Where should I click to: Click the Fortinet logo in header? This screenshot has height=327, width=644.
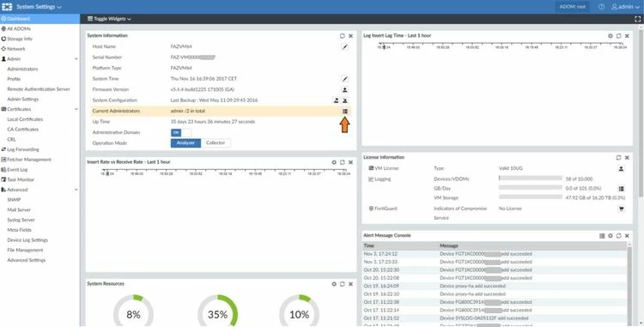pyautogui.click(x=7, y=7)
